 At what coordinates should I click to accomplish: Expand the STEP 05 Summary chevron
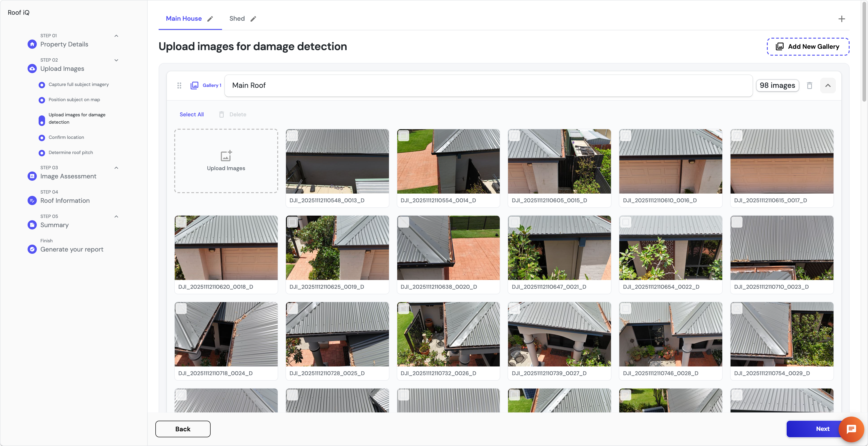[116, 216]
